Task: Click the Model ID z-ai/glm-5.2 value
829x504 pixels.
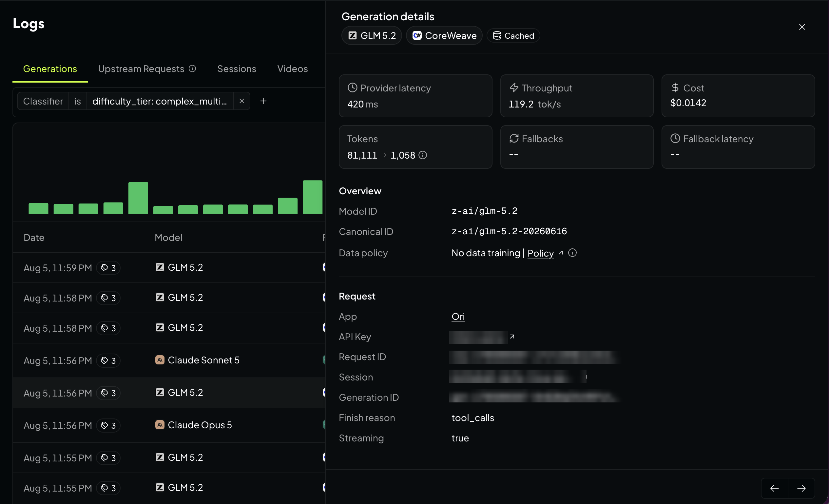Action: [x=484, y=211]
